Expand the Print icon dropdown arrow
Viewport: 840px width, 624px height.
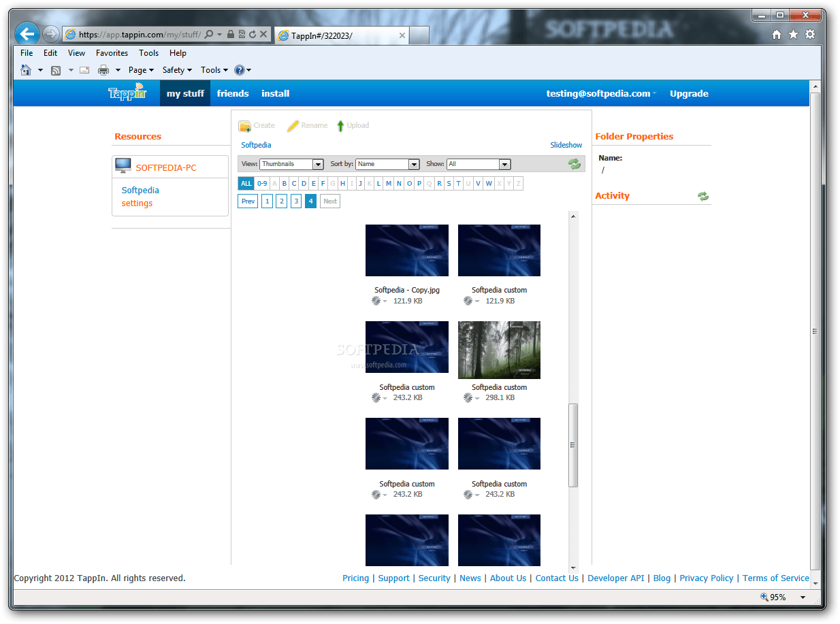click(118, 69)
